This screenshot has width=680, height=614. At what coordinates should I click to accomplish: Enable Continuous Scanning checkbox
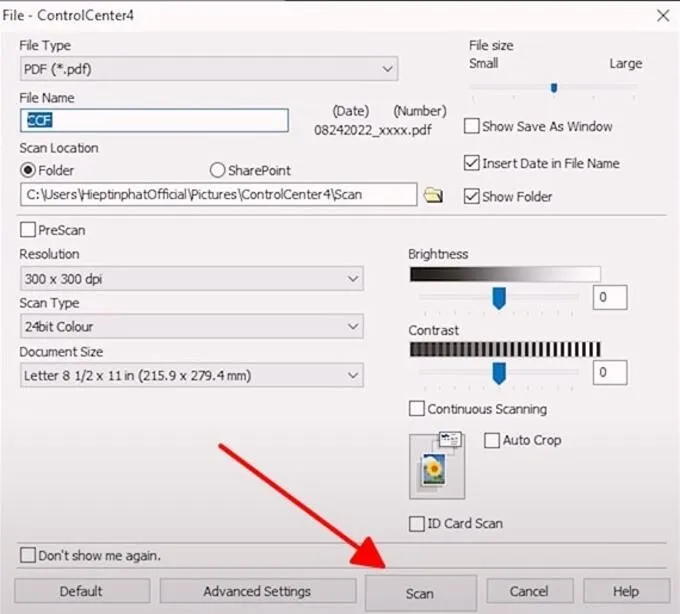point(417,408)
